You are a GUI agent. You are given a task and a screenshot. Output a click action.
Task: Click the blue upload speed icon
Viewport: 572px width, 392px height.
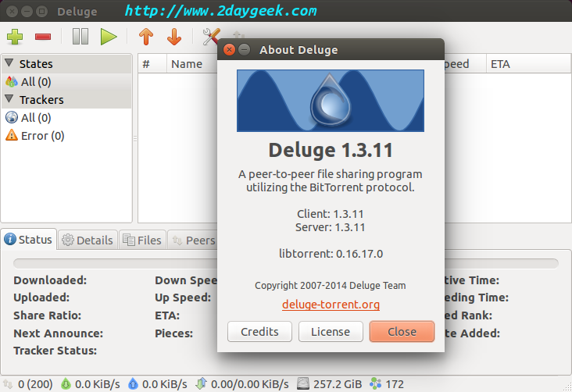133,384
